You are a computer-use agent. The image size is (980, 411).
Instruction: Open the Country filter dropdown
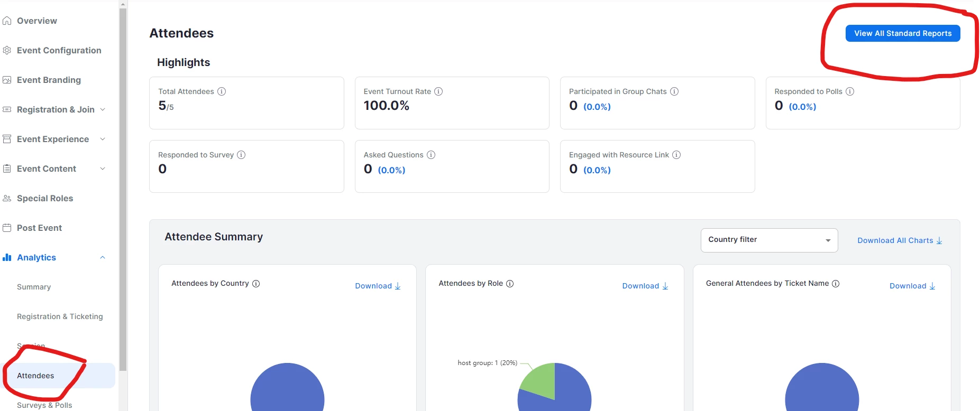[769, 240]
